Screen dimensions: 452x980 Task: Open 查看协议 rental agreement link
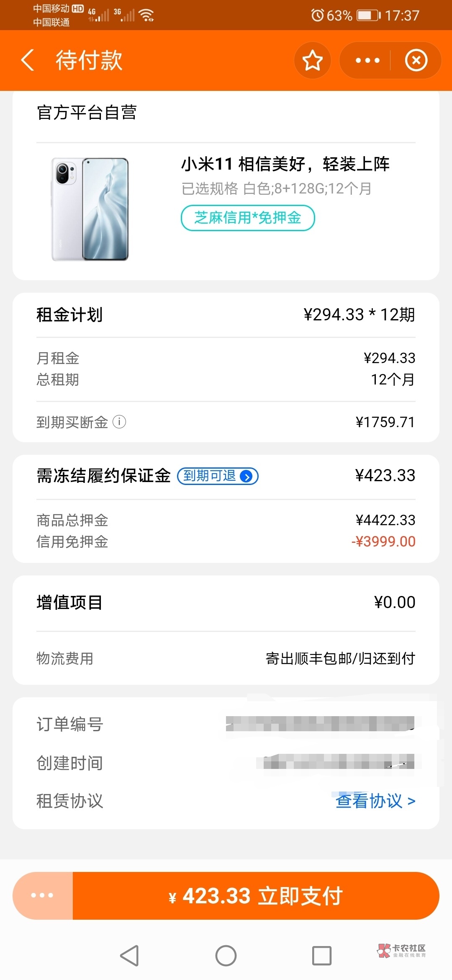click(375, 801)
